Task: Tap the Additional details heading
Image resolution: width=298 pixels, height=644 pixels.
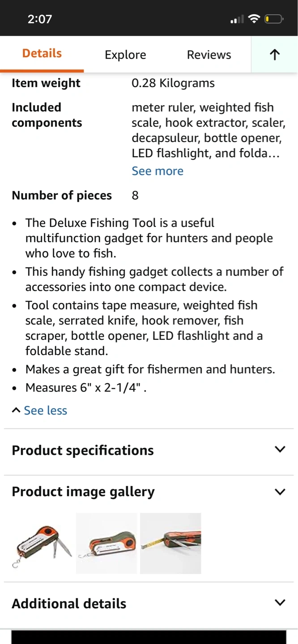Action: coord(69,603)
